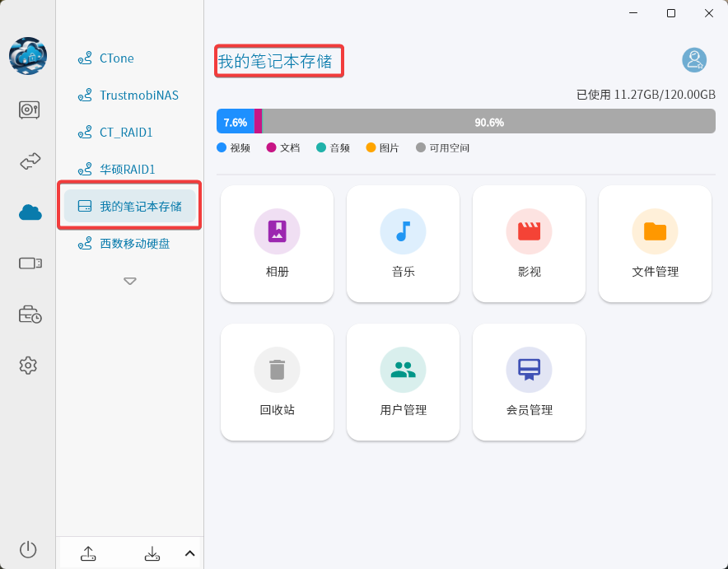This screenshot has height=569, width=728.
Task: Expand the transfer panel chevron
Action: pos(189,553)
